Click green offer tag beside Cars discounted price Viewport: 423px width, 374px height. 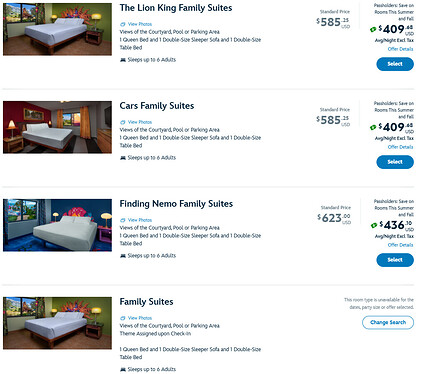point(373,127)
